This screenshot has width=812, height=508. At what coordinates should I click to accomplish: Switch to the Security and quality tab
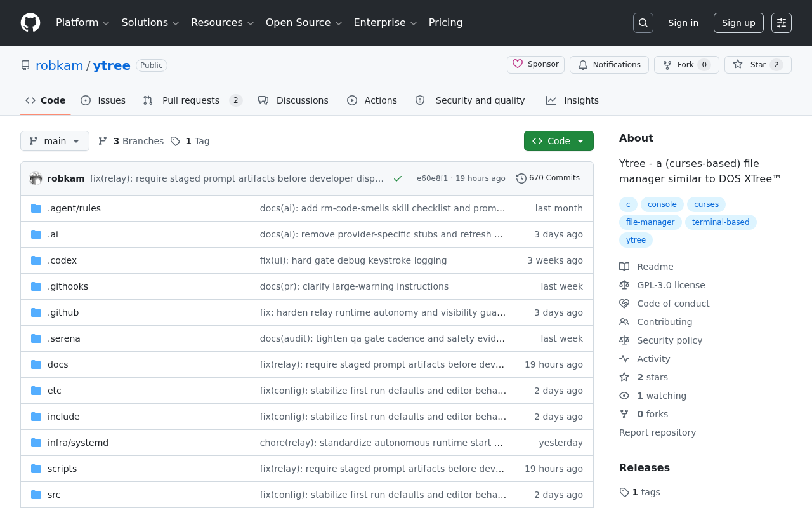(x=470, y=100)
